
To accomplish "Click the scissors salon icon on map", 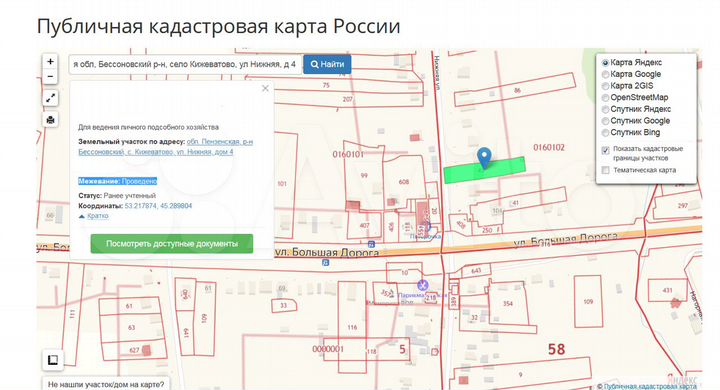I will [x=422, y=285].
